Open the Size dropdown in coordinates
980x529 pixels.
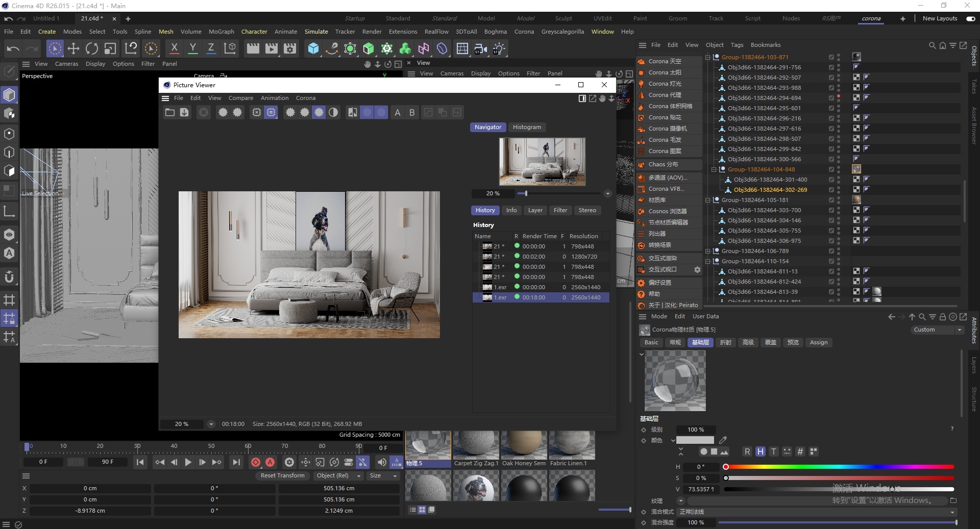pyautogui.click(x=383, y=475)
